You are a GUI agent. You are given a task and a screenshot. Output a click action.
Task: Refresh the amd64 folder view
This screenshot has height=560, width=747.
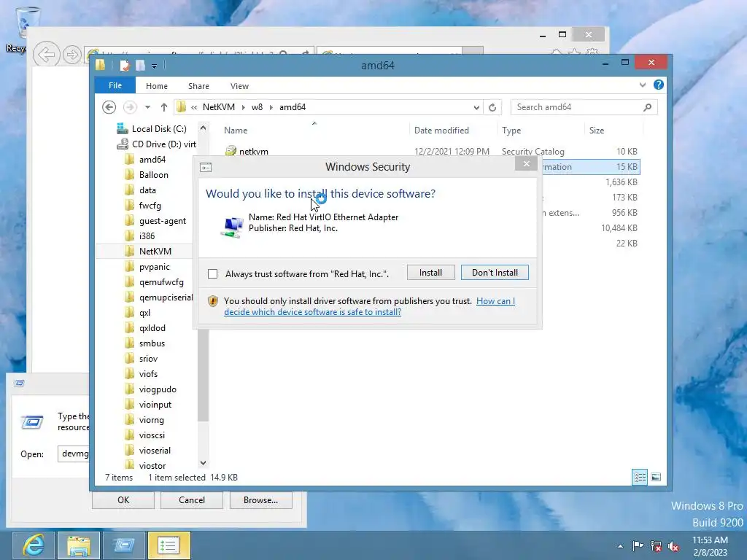(492, 108)
